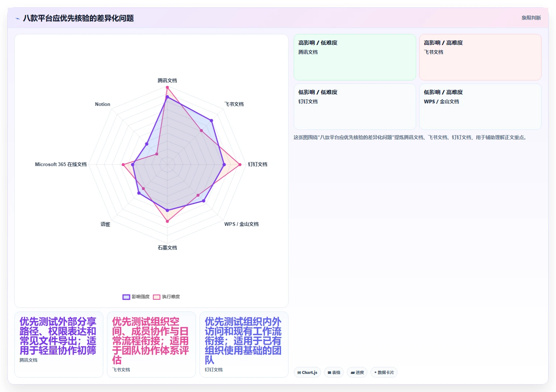Click the pink data point at 钉钉文档 vertex
The height and width of the screenshot is (392, 556).
(240, 165)
